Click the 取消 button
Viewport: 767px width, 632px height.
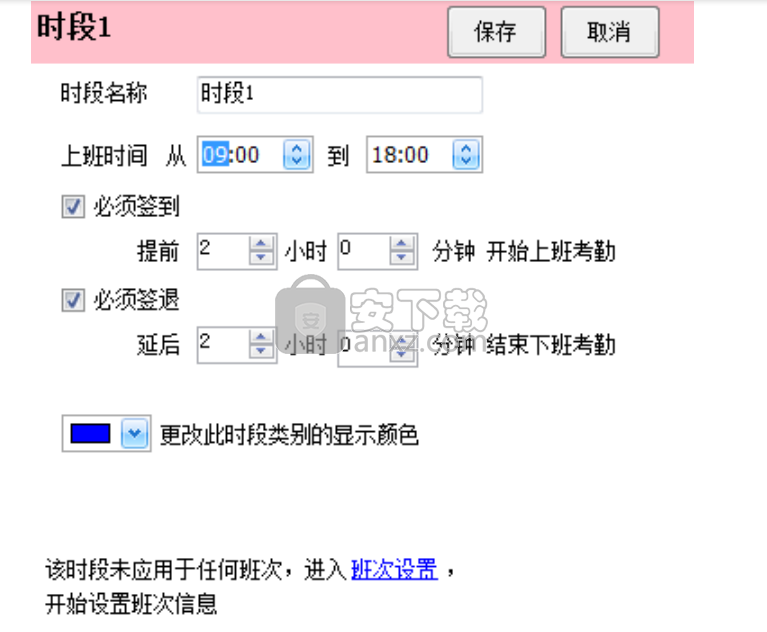click(609, 32)
